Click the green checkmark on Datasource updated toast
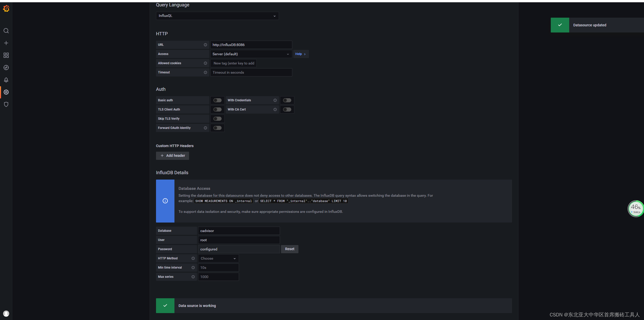This screenshot has width=644, height=320. click(560, 25)
